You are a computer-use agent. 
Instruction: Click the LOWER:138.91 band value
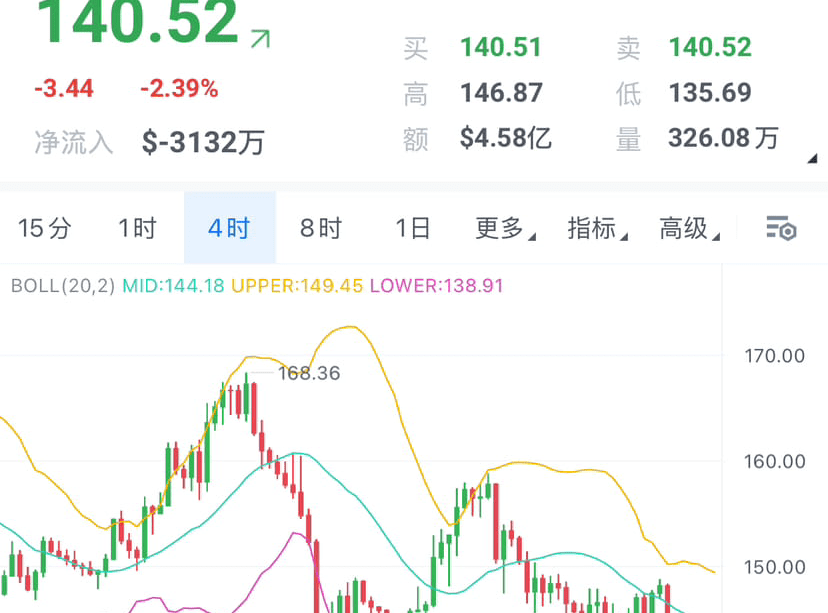point(436,286)
